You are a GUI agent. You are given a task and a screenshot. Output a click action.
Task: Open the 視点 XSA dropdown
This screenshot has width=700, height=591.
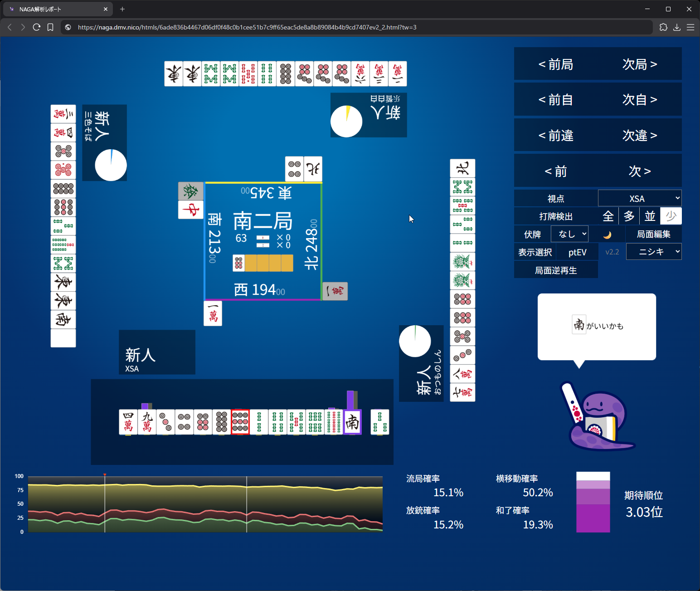pos(639,199)
